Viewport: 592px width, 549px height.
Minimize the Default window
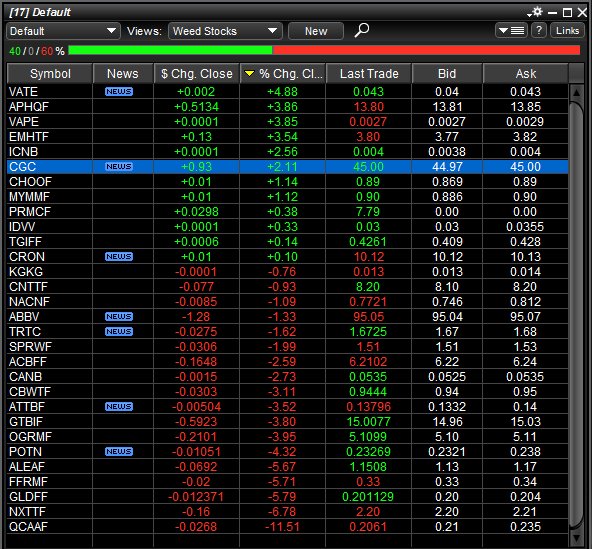pyautogui.click(x=552, y=13)
